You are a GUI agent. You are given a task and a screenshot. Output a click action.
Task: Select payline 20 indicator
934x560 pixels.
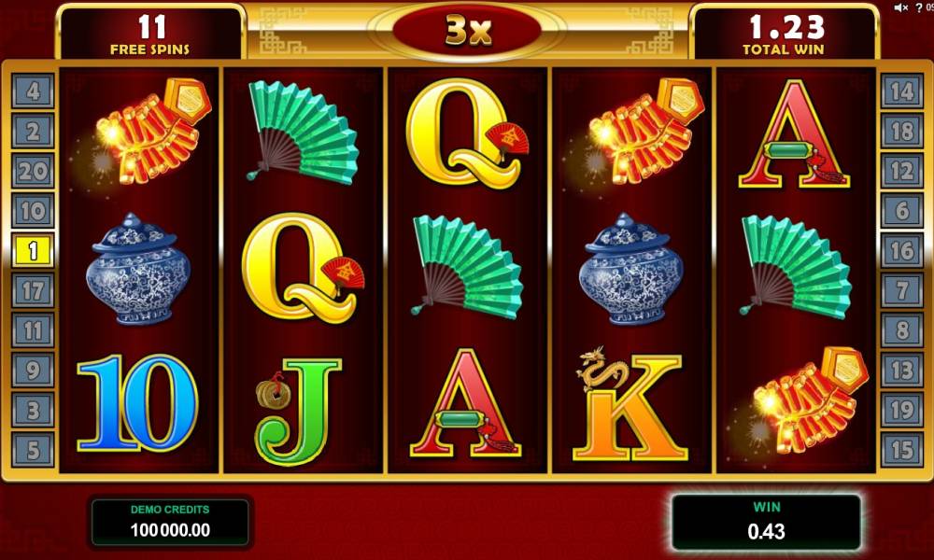pos(33,171)
